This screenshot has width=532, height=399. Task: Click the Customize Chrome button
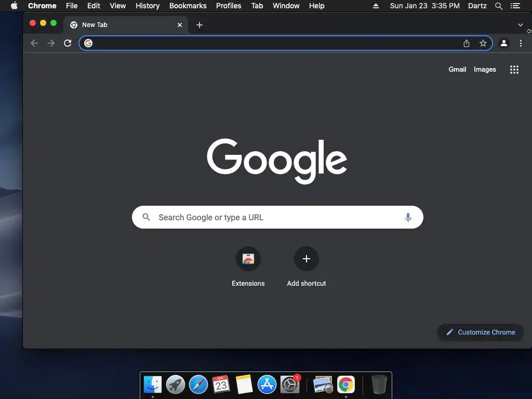tap(481, 332)
